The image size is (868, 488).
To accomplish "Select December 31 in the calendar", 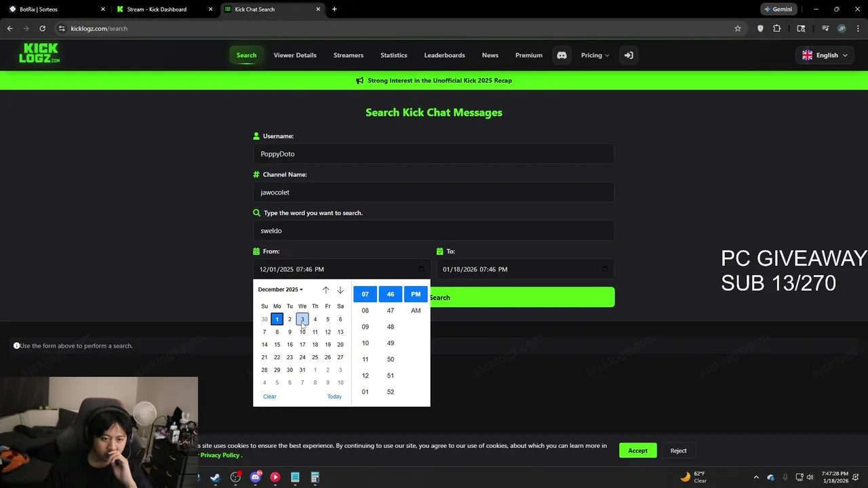I will tap(302, 370).
